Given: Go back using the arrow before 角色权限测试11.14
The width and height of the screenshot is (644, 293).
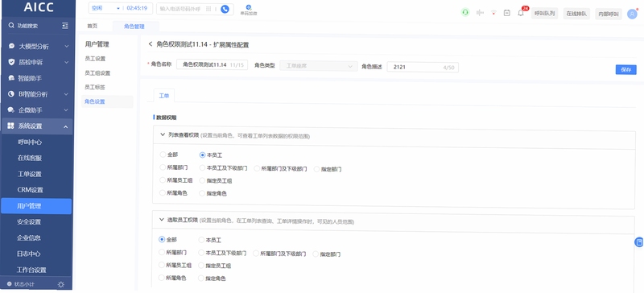Looking at the screenshot, I should tap(151, 44).
